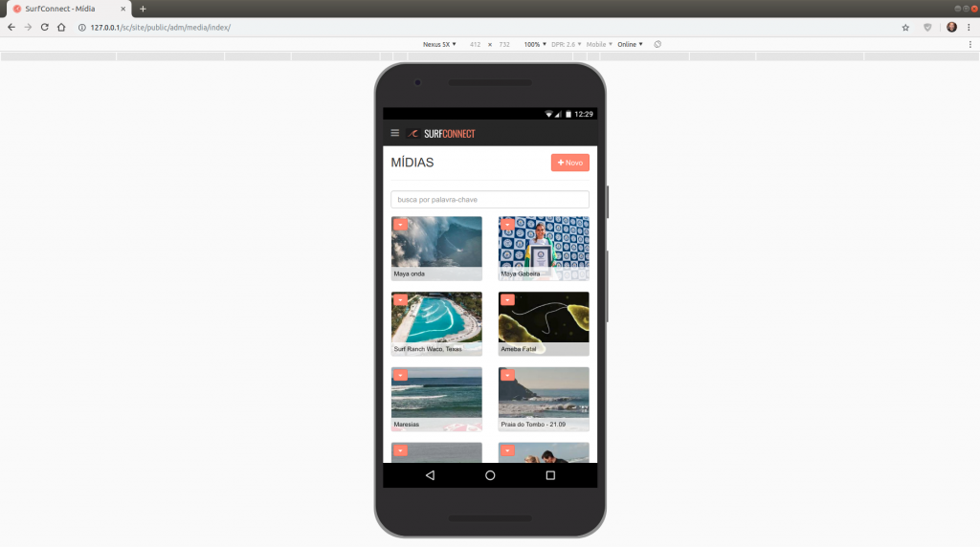Viewport: 980px width, 547px height.
Task: Open the user profile avatar
Action: 951,28
